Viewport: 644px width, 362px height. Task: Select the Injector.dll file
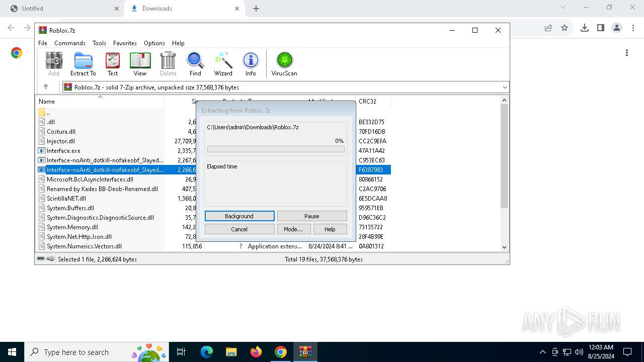click(60, 141)
